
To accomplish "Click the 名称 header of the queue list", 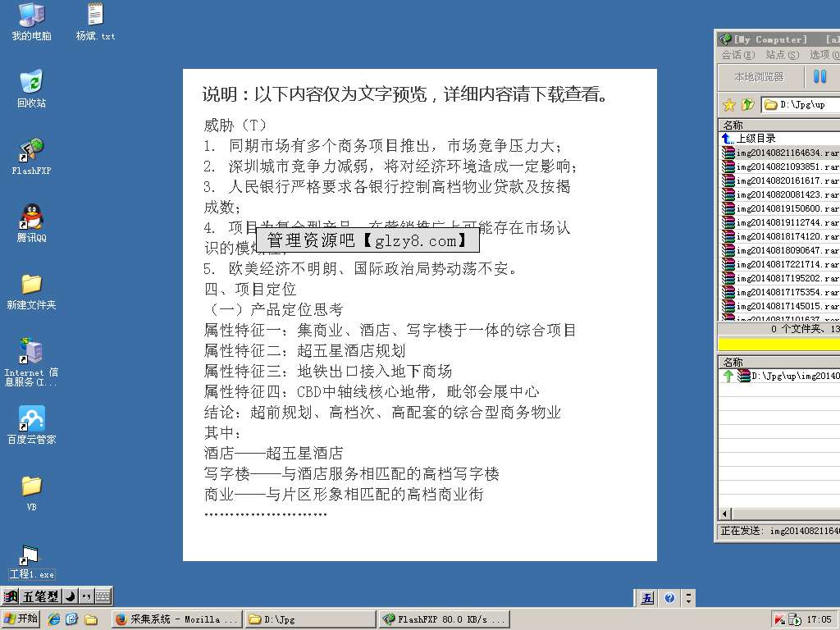I will click(x=779, y=362).
